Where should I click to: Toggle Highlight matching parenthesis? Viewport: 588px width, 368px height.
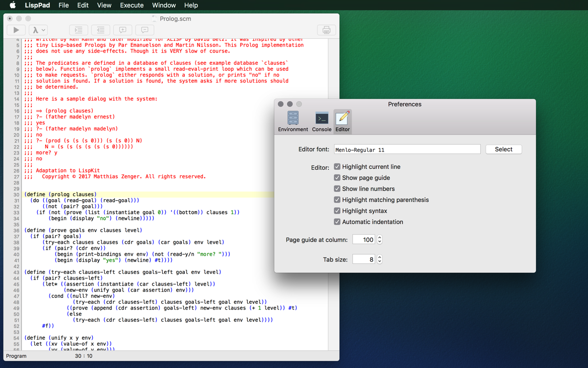coord(337,200)
